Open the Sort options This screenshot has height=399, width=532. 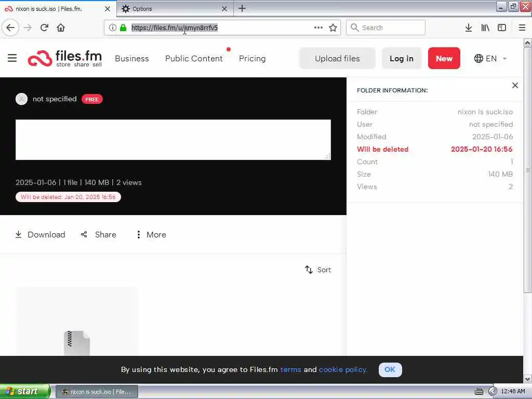pyautogui.click(x=318, y=270)
